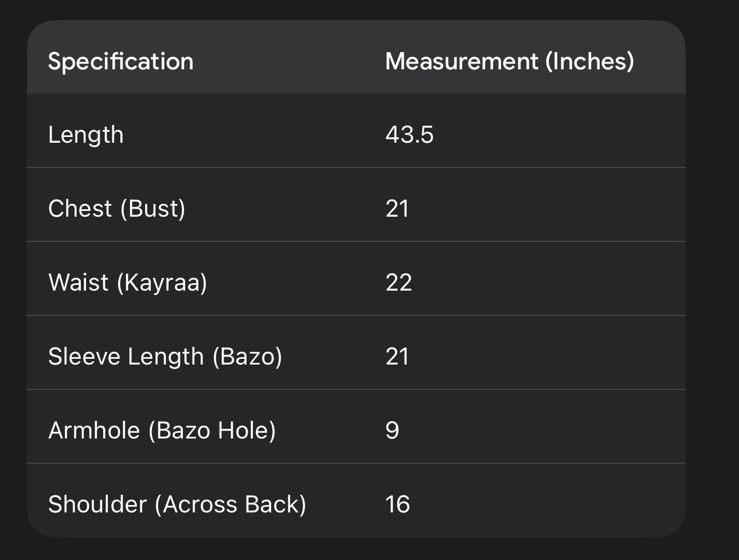
Task: Click the Specification column header
Action: (x=120, y=61)
